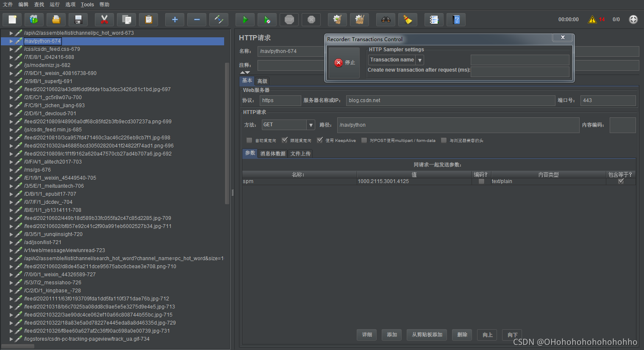Image resolution: width=644 pixels, height=350 pixels.
Task: Open Help with the question mark icon
Action: [456, 19]
